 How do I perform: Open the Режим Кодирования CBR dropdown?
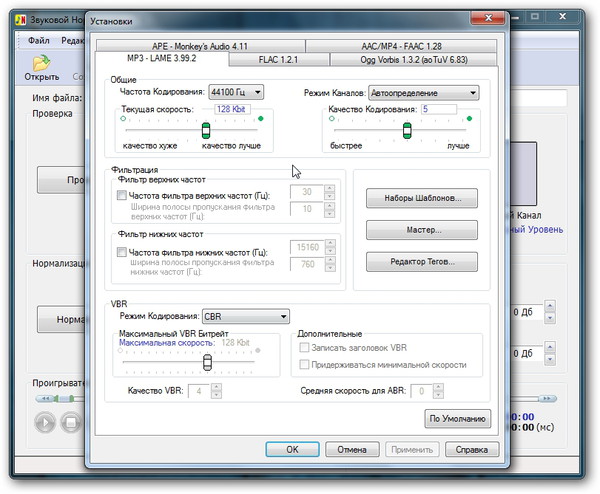point(245,317)
